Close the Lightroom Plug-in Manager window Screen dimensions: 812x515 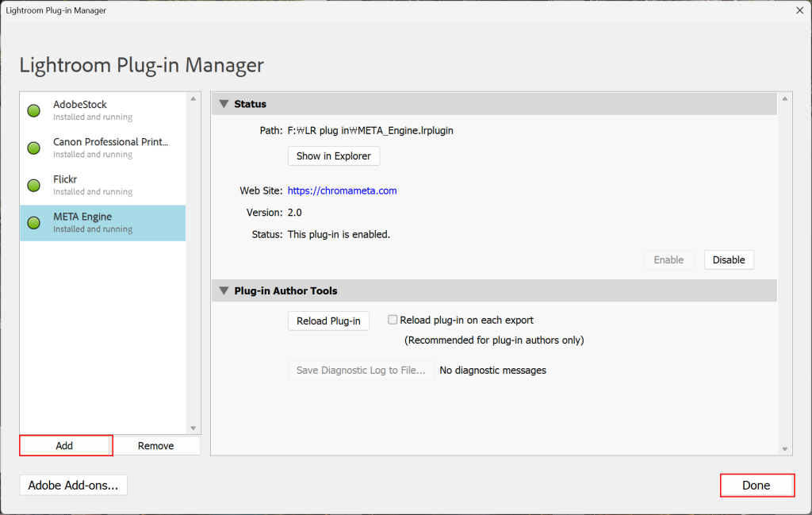click(x=797, y=10)
